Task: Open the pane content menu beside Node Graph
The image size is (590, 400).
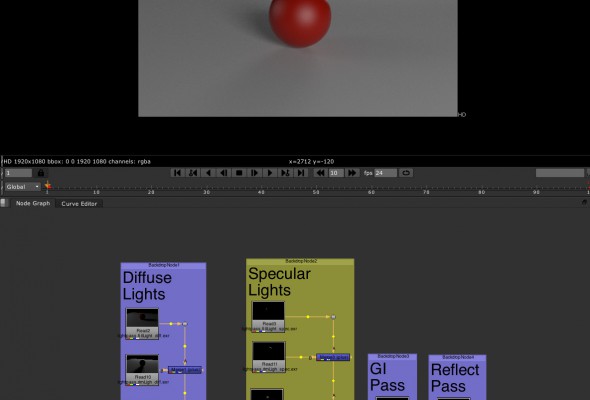Action: click(x=3, y=203)
